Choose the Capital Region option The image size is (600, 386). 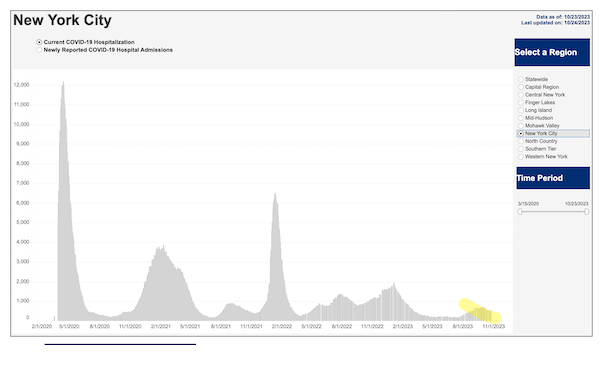521,87
